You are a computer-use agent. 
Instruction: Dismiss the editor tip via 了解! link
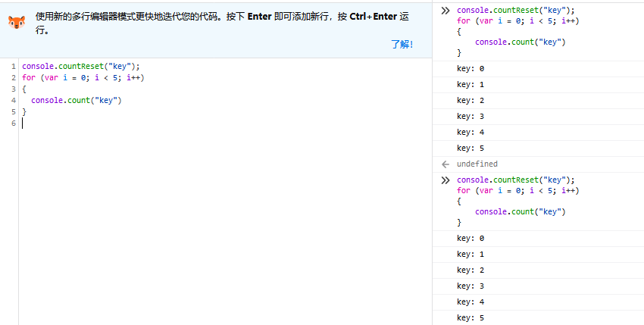point(402,45)
